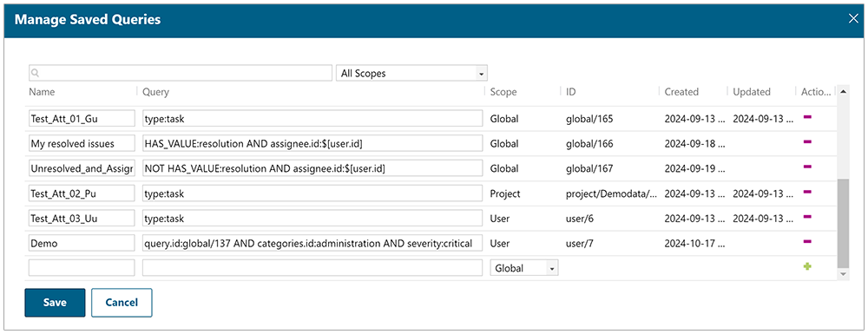Open the Global scope dropdown in new row
Viewport: 868px width, 334px height.
(523, 268)
